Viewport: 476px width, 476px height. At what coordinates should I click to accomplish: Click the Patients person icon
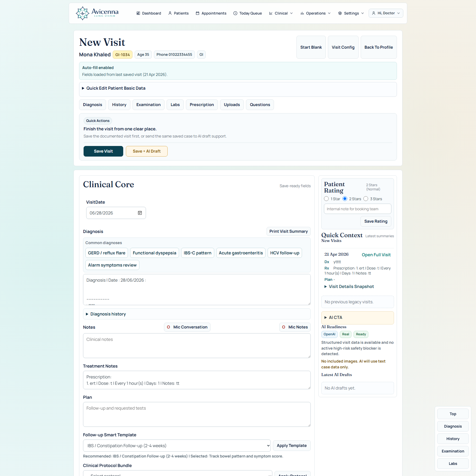(x=170, y=13)
